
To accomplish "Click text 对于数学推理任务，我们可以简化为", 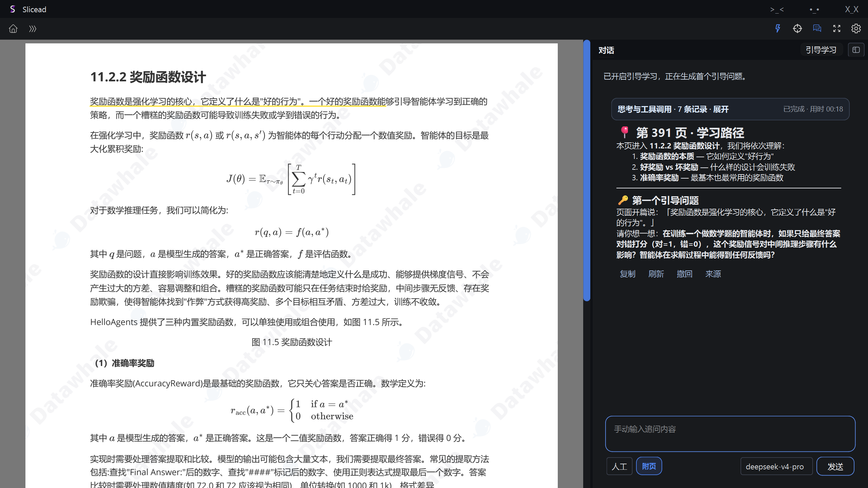I will coord(159,210).
